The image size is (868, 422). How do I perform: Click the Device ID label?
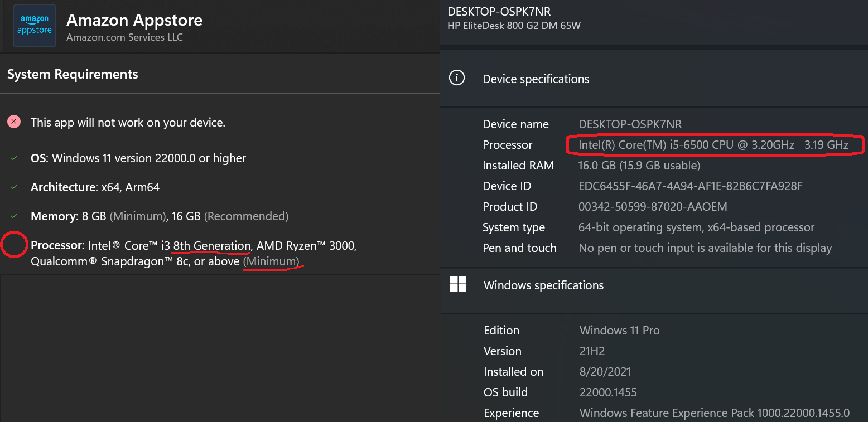(507, 186)
